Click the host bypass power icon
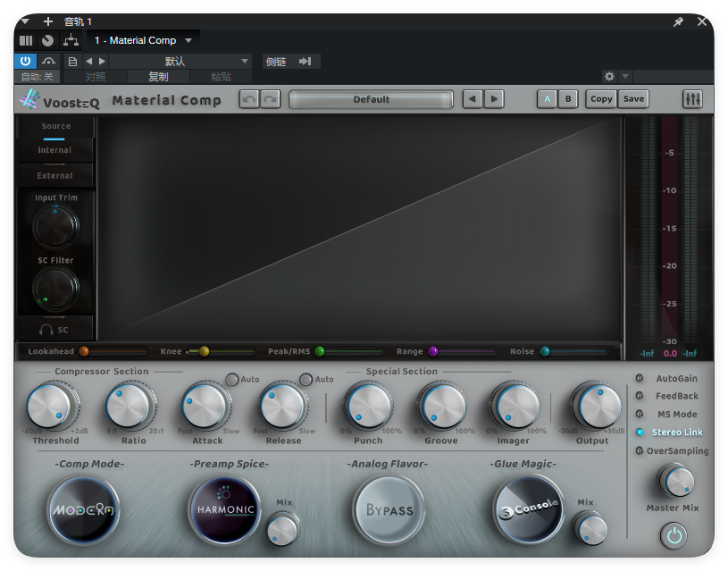728x571 pixels. (25, 61)
